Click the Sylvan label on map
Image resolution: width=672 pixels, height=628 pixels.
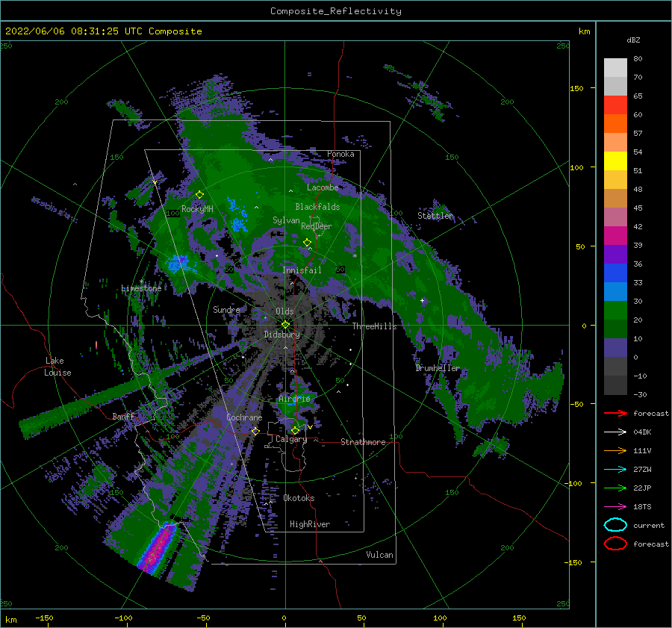point(286,220)
